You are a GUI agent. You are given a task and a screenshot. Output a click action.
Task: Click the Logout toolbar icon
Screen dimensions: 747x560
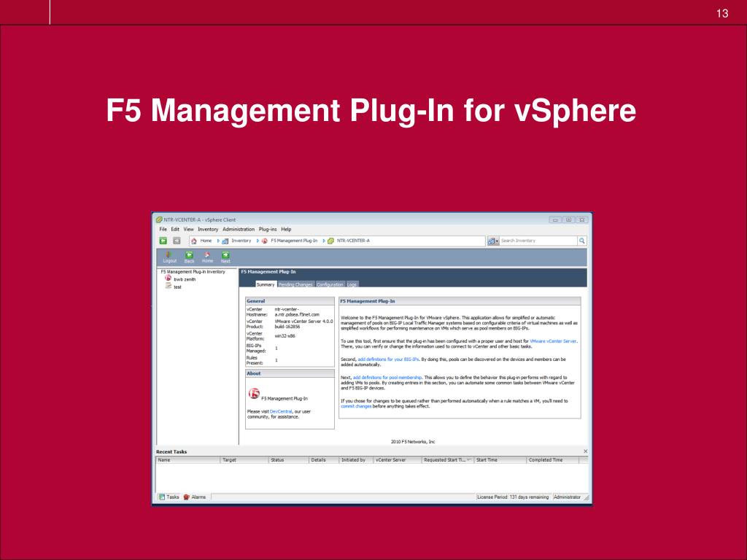pos(169,257)
